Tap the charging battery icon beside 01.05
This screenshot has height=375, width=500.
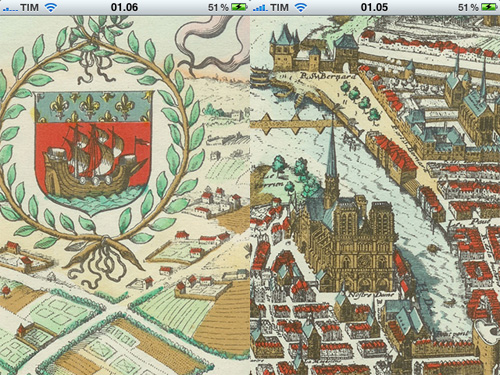coord(489,7)
